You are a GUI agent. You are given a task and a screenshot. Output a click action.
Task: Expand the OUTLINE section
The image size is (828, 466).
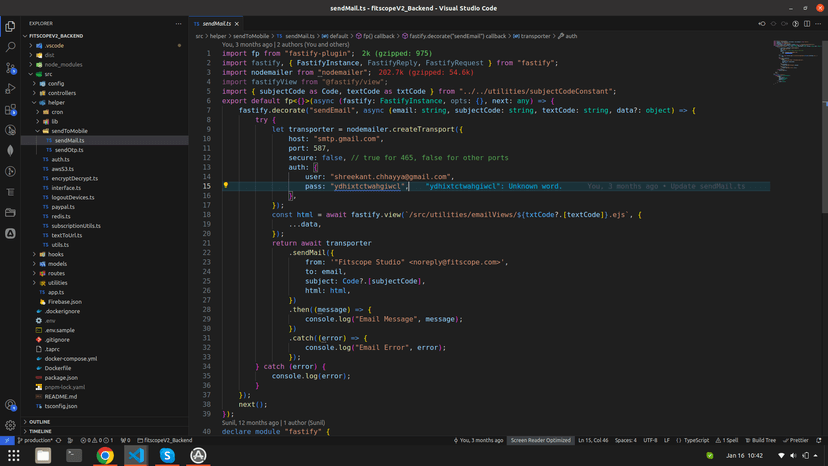pos(105,422)
